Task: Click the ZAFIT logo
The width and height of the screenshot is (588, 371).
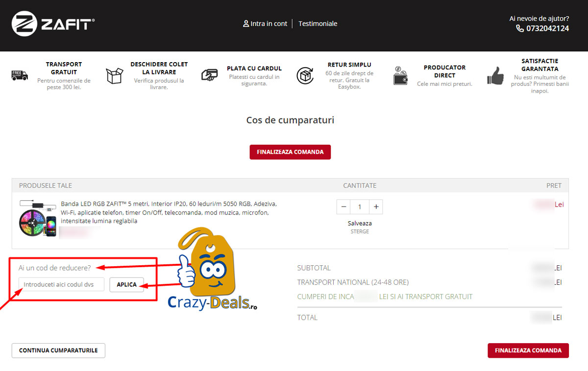Action: point(53,23)
